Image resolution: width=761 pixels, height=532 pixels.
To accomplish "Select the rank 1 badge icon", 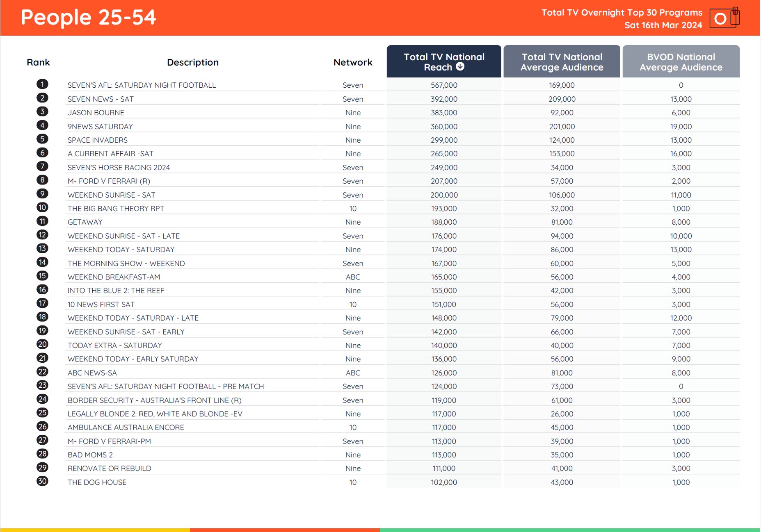I will (x=42, y=84).
